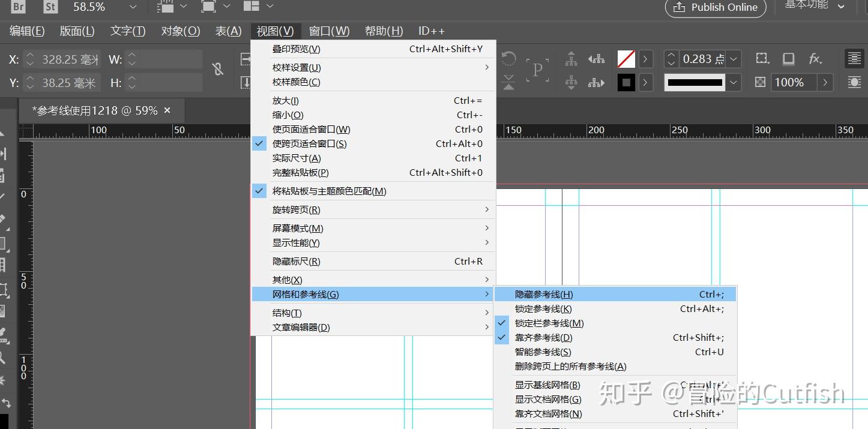The width and height of the screenshot is (868, 429).
Task: Choose 删除跨页上的所有参考线 command
Action: [x=571, y=366]
